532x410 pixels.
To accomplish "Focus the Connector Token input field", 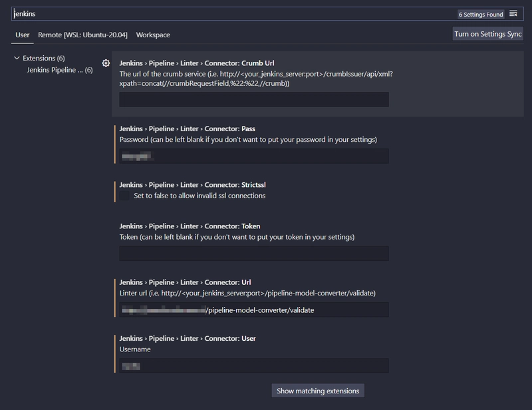I will (254, 254).
